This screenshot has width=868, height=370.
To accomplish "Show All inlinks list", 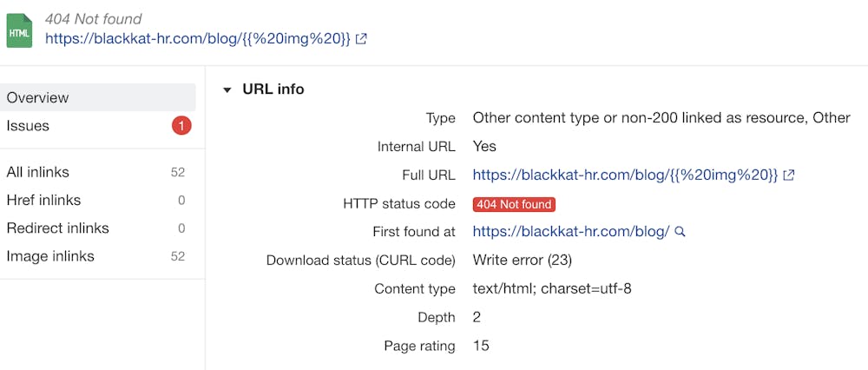I will pos(37,172).
